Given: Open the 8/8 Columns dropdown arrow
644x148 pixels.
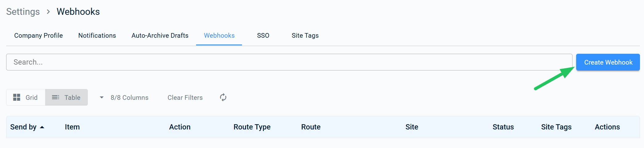Looking at the screenshot, I should coord(102,97).
